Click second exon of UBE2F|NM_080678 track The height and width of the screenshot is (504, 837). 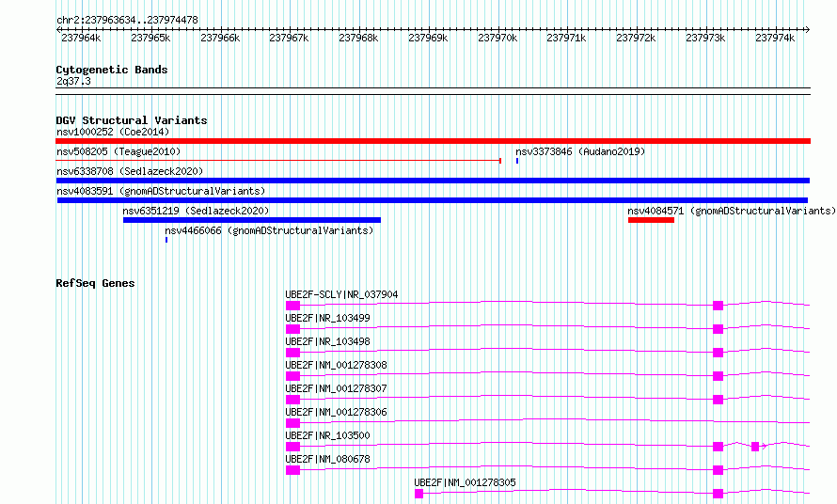(x=718, y=470)
